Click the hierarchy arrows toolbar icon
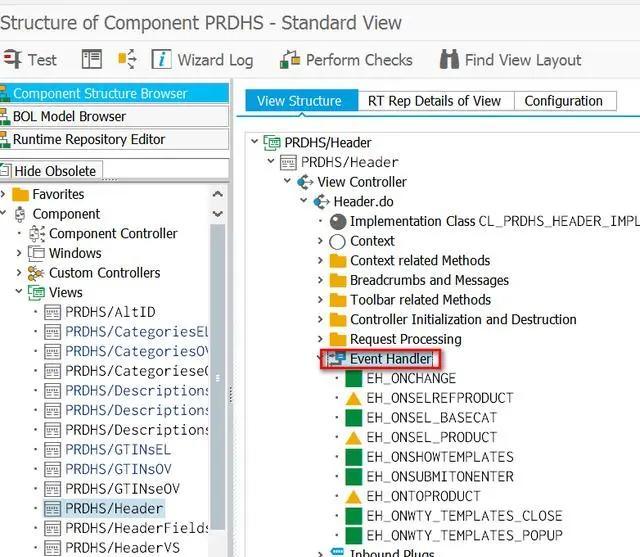 (127, 60)
